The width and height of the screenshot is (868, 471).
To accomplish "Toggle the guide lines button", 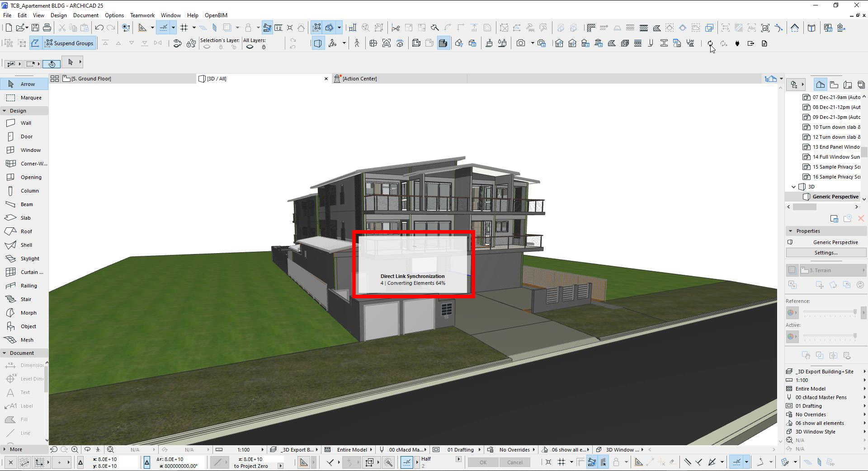I will point(164,28).
